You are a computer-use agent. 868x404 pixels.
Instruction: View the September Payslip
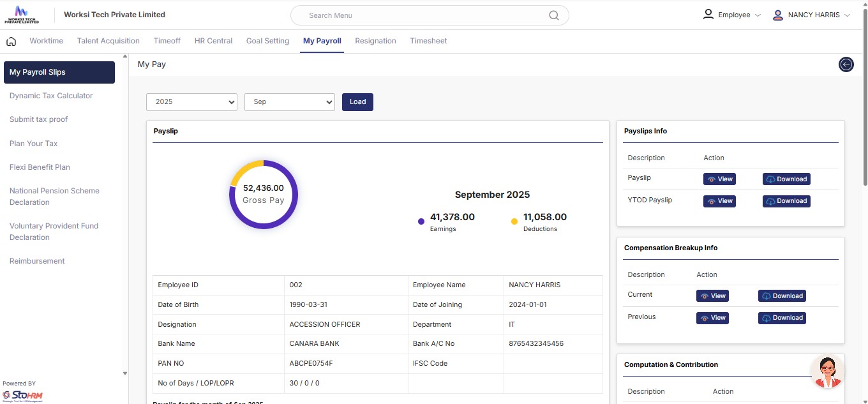(x=719, y=179)
